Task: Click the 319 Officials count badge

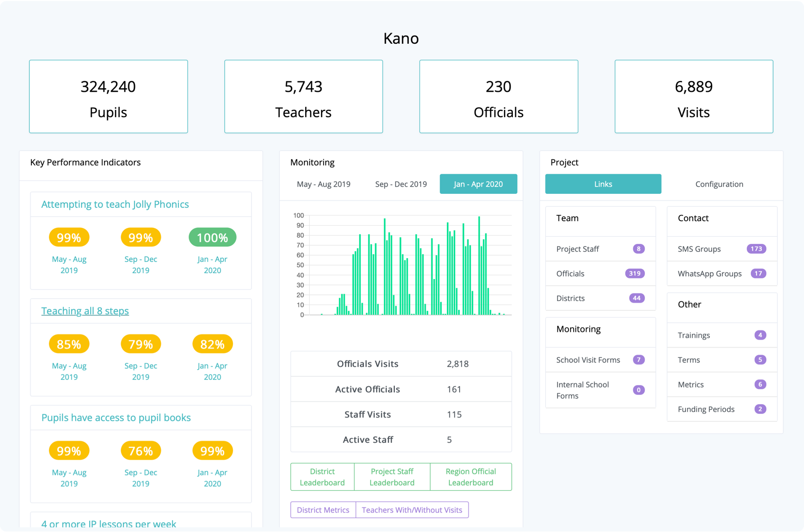Action: 634,274
